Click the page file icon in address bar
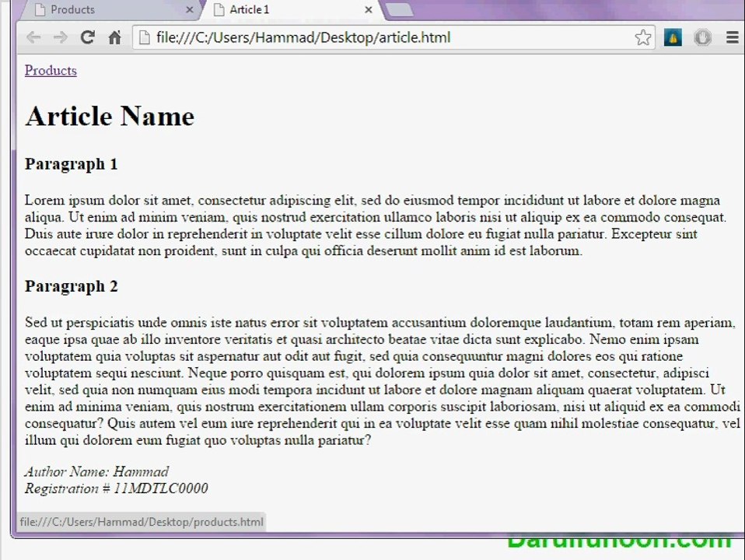The height and width of the screenshot is (560, 745). [x=145, y=37]
